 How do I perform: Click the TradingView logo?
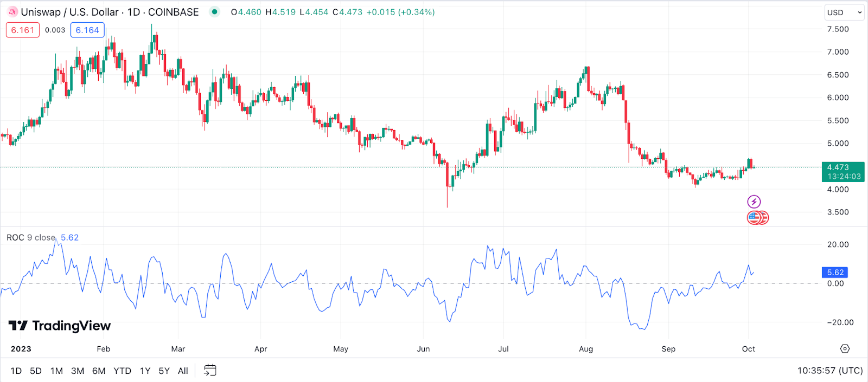pos(60,326)
